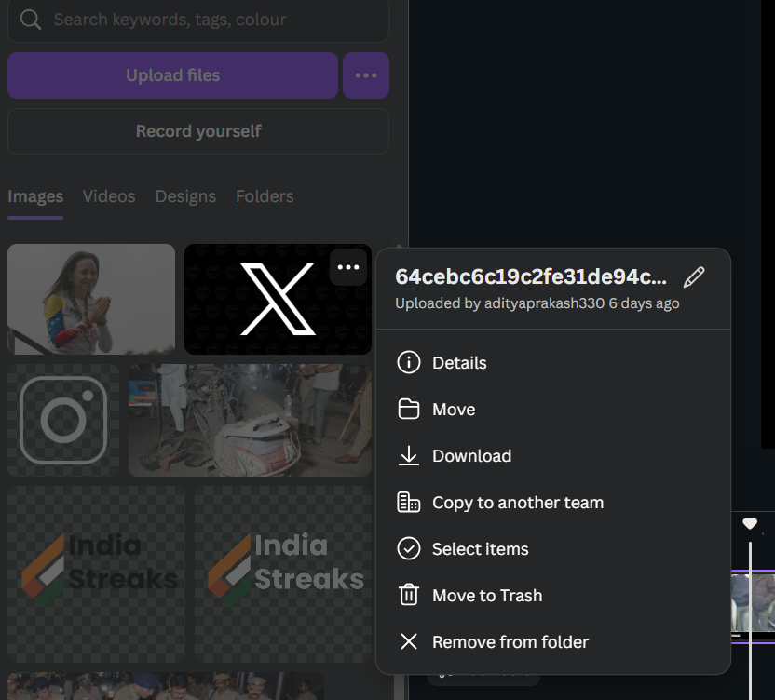Select the police crowd photo thumbnail

point(166,686)
